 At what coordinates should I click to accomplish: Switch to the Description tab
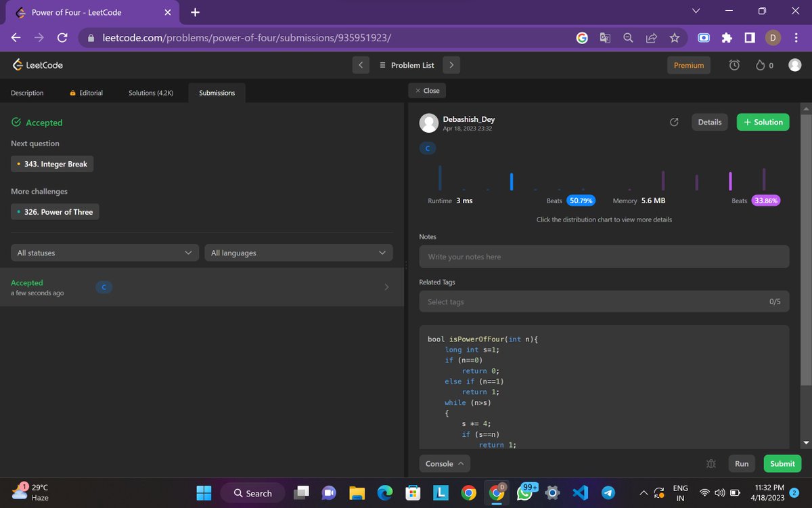point(27,93)
